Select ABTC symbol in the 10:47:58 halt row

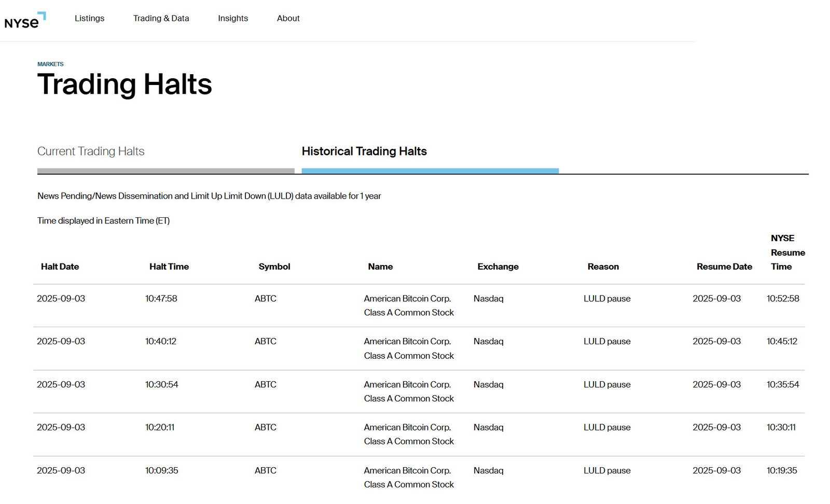pyautogui.click(x=265, y=299)
